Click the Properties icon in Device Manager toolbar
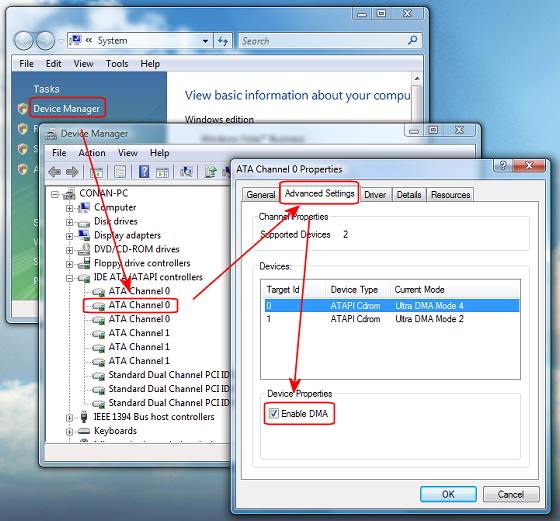The width and height of the screenshot is (560, 521). pyautogui.click(x=120, y=172)
